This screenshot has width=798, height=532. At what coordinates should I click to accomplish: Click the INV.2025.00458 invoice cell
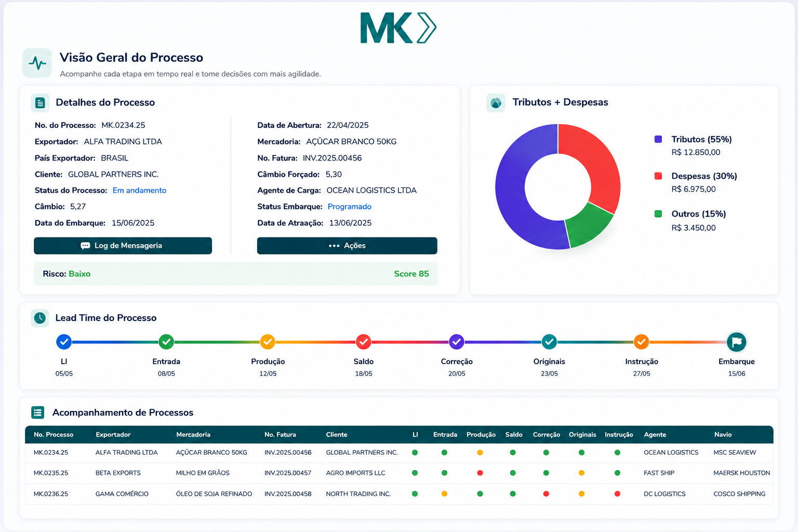coord(288,494)
